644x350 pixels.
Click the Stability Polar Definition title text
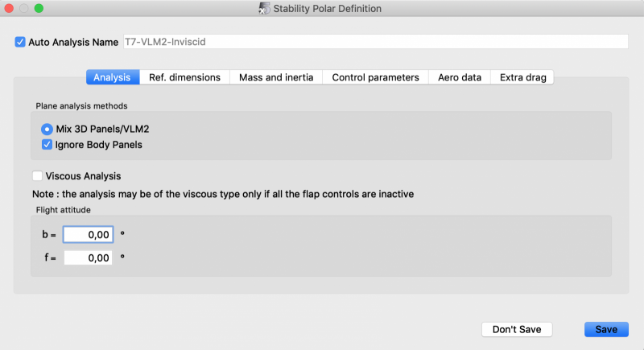[328, 8]
